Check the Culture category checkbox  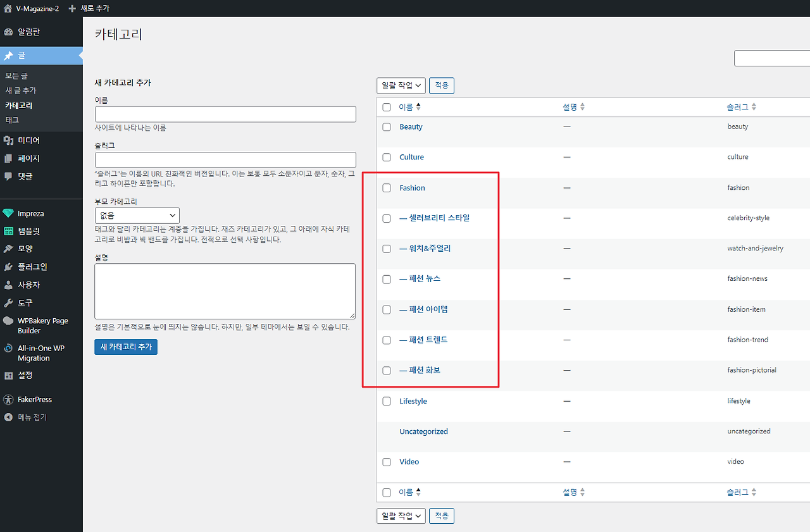pyautogui.click(x=387, y=158)
